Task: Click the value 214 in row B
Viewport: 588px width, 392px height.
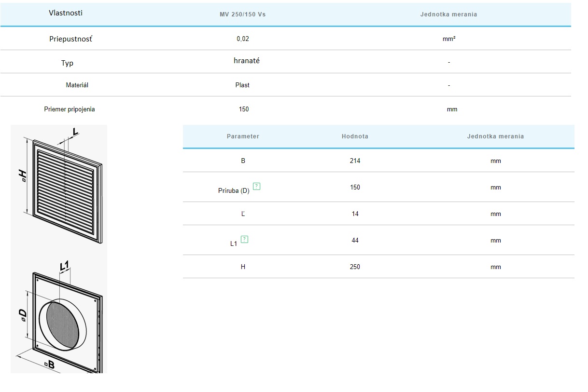Action: [x=355, y=161]
